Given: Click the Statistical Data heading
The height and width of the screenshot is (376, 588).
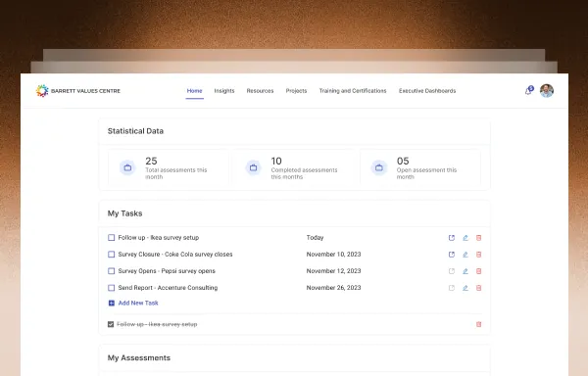Looking at the screenshot, I should point(135,131).
